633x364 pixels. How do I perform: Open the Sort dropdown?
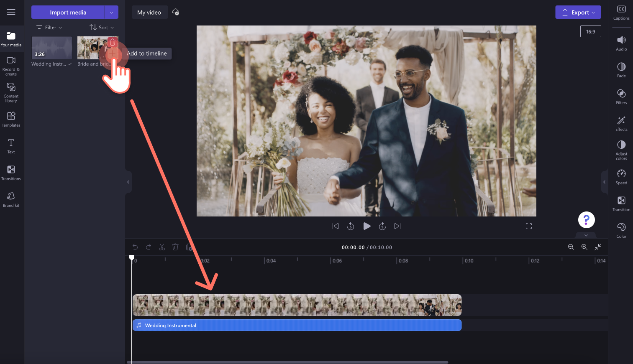[102, 27]
